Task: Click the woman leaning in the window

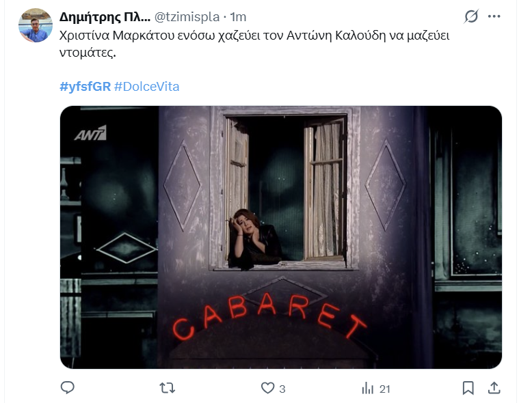Action: click(254, 239)
